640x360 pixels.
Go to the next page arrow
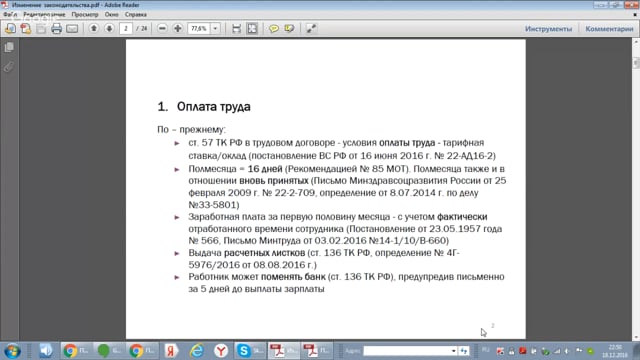pos(109,29)
